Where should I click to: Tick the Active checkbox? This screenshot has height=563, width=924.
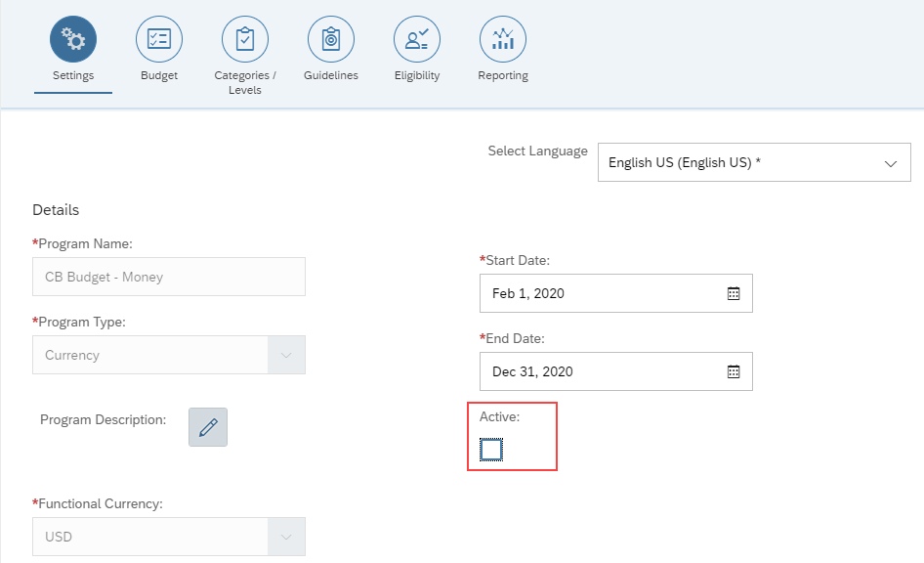tap(491, 450)
